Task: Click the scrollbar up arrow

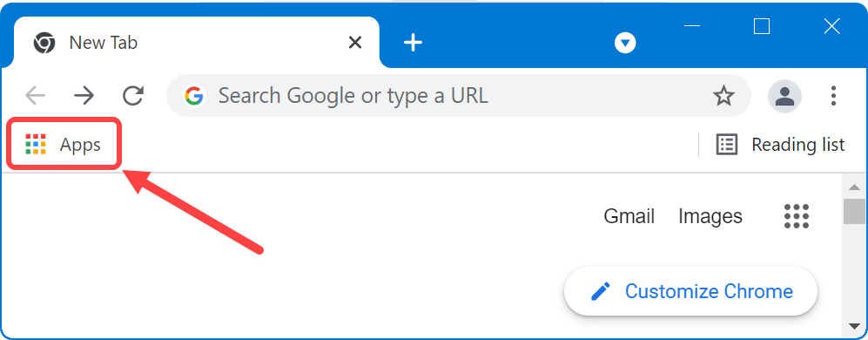Action: (855, 187)
